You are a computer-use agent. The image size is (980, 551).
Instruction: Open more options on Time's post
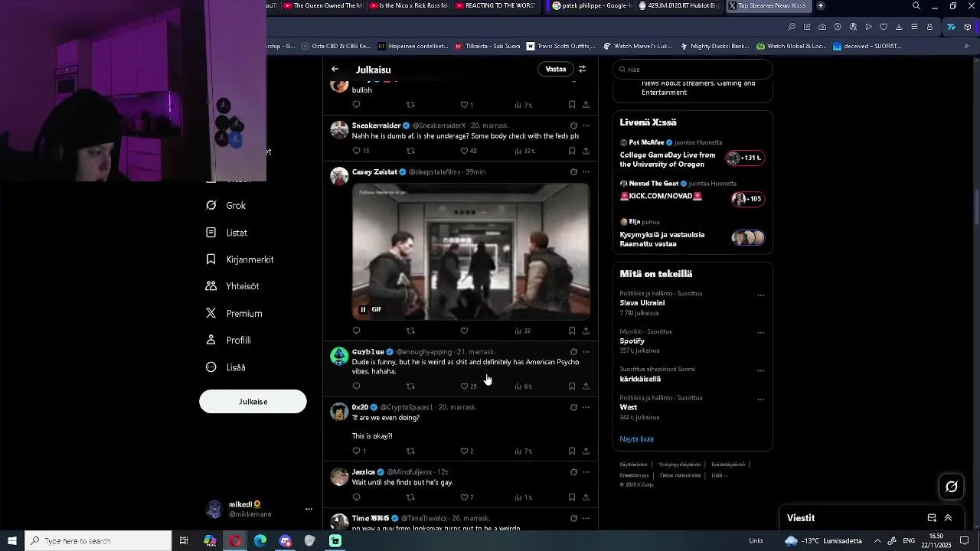pos(586,518)
